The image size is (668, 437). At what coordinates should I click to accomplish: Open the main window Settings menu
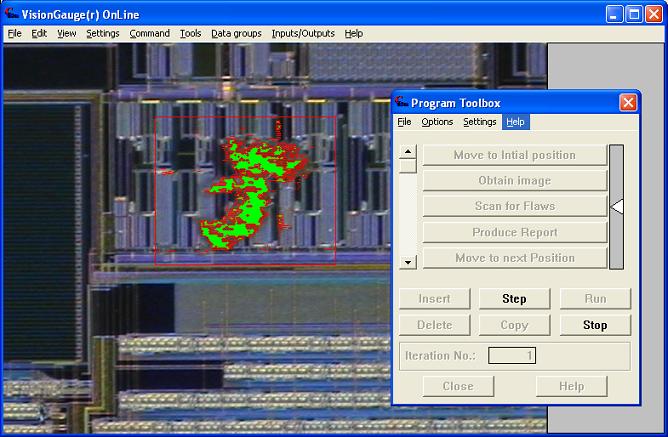(103, 34)
